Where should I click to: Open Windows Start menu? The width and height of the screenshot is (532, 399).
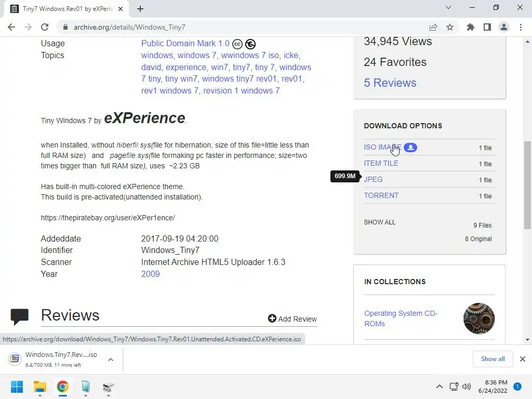point(17,387)
